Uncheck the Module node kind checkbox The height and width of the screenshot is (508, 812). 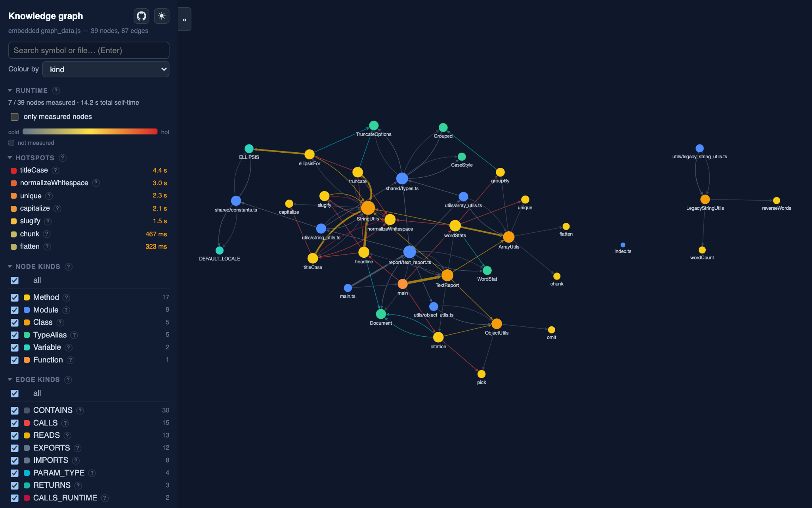pos(15,310)
